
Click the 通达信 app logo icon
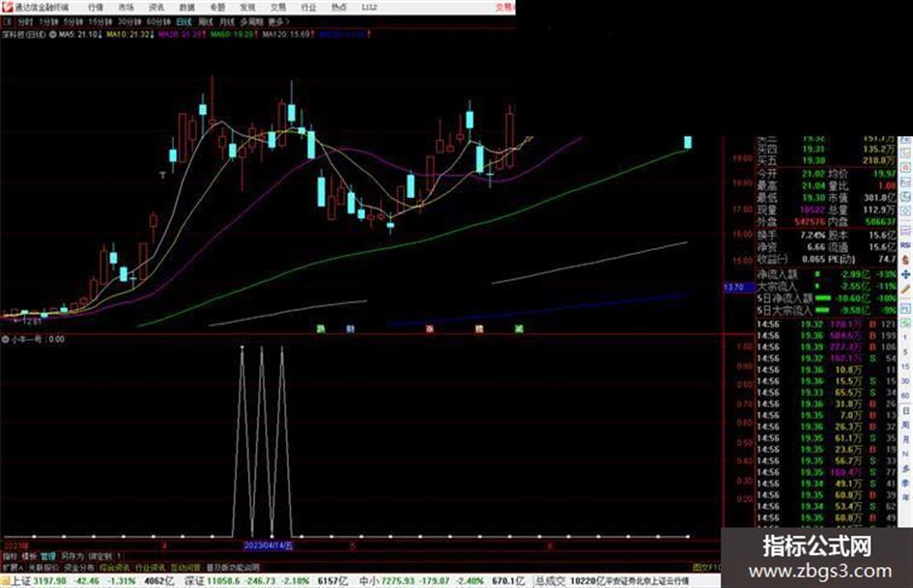click(7, 7)
